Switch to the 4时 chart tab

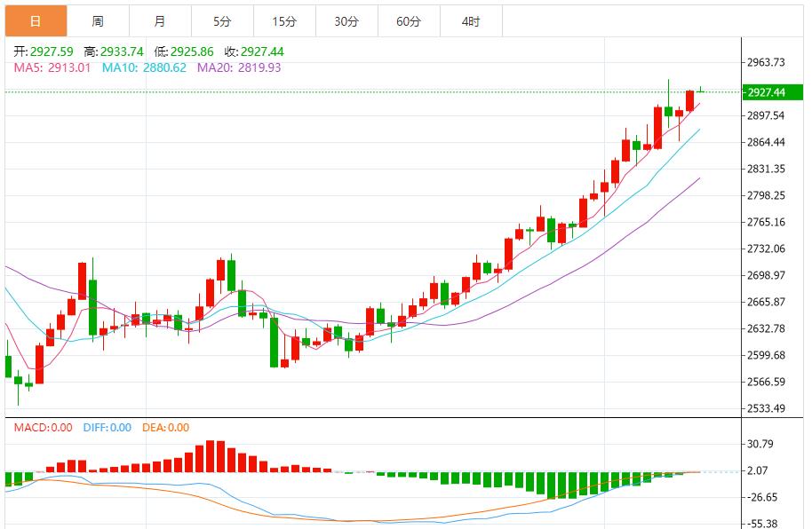[471, 21]
